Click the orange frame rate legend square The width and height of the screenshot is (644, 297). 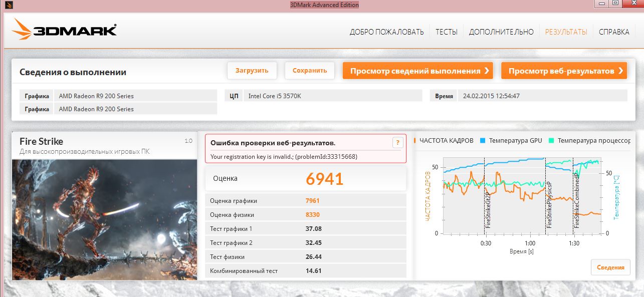[x=415, y=141]
